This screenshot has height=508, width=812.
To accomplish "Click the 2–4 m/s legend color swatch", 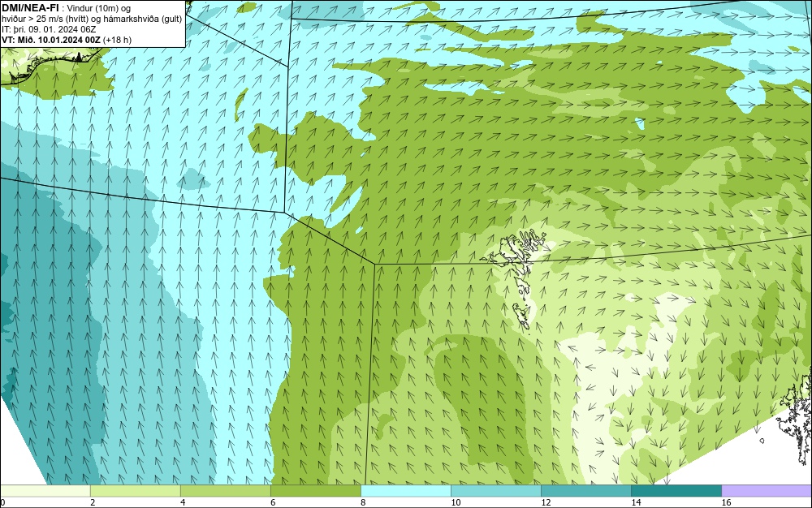I will 135,490.
